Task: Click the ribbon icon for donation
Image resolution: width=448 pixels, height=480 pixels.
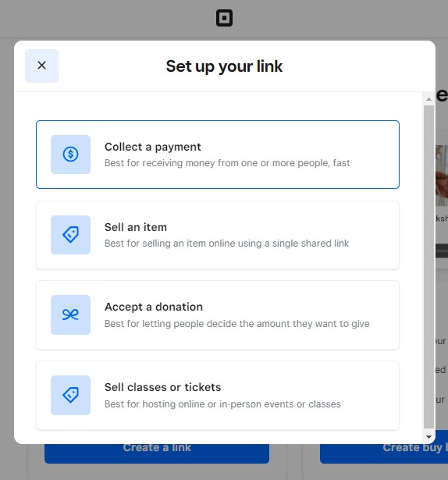Action: [x=71, y=315]
